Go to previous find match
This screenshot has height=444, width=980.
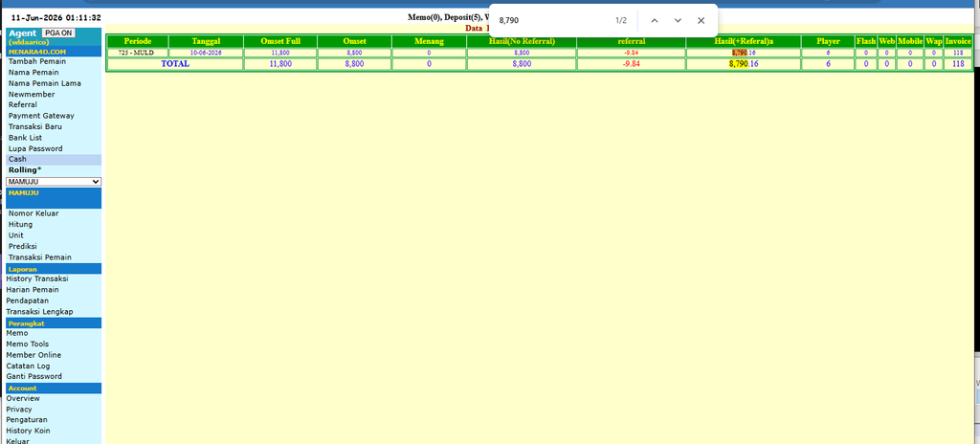pyautogui.click(x=655, y=21)
